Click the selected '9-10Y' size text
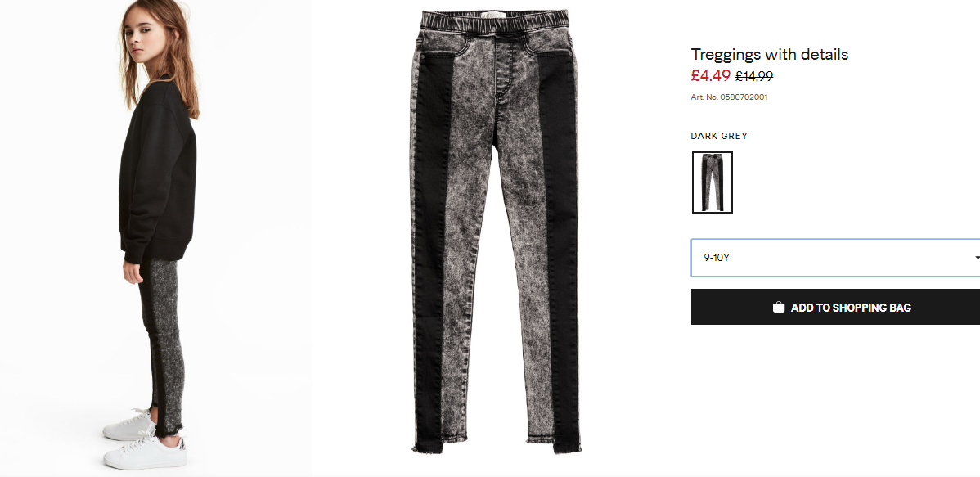This screenshot has height=477, width=980. [x=717, y=258]
